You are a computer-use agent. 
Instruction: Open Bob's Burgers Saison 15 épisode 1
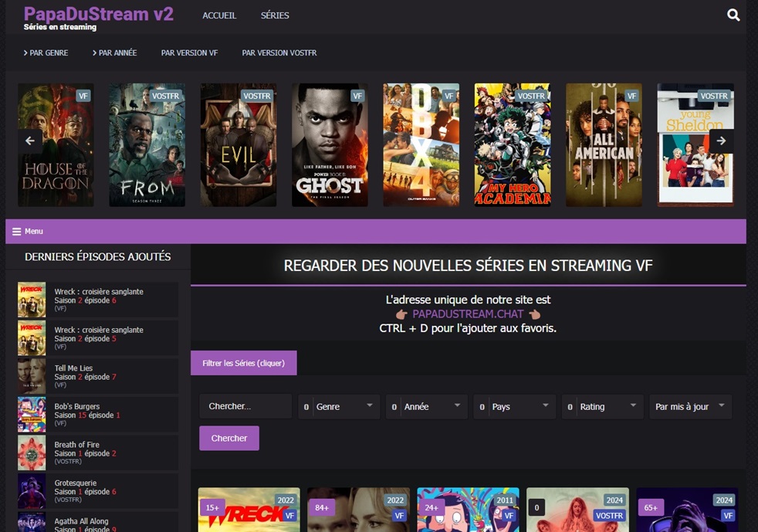click(98, 415)
